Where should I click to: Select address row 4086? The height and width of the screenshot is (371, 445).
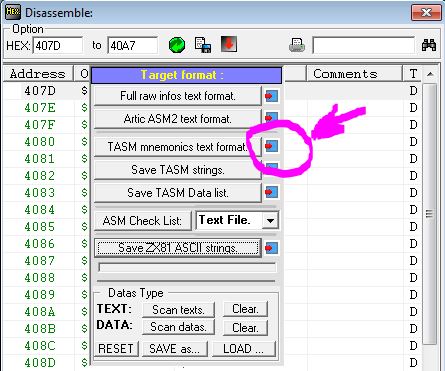point(40,244)
